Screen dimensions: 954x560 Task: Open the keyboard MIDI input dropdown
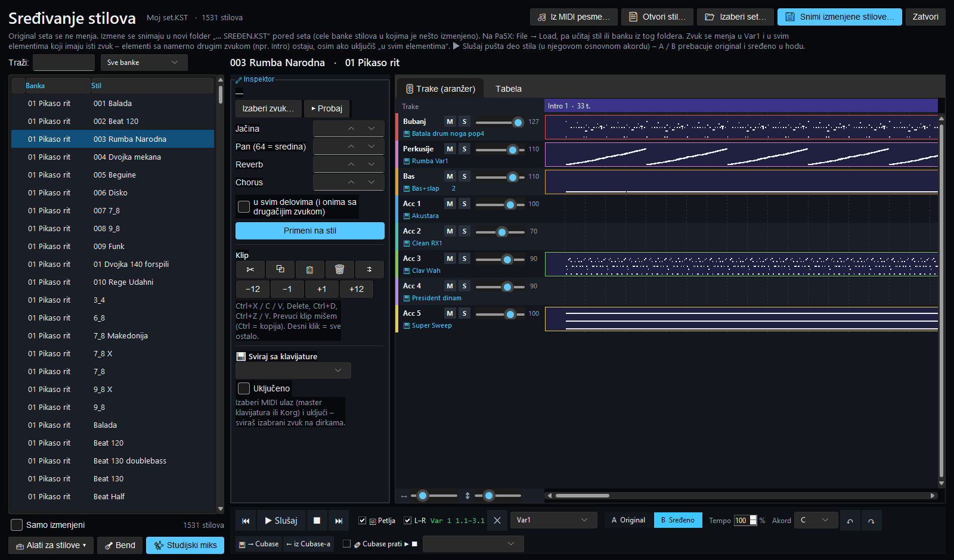click(x=293, y=371)
